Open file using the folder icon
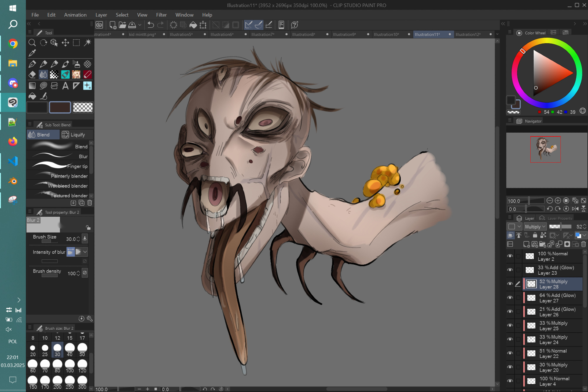The width and height of the screenshot is (588, 392). [x=122, y=25]
